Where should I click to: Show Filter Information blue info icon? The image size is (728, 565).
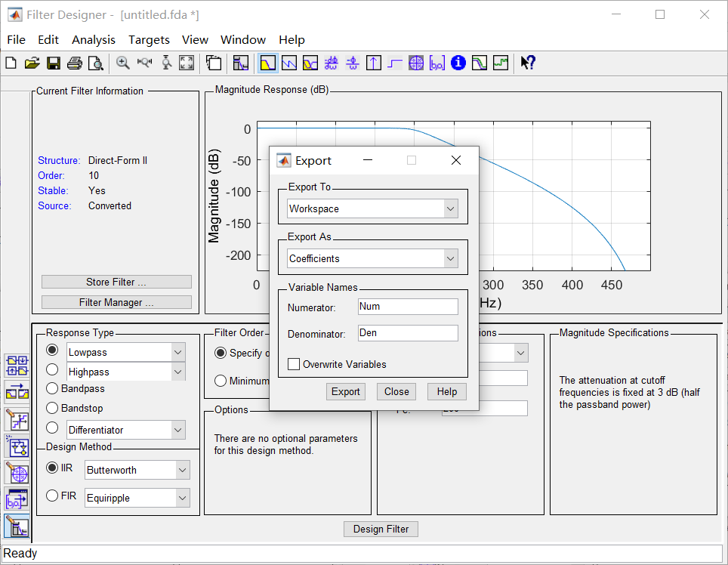coord(458,63)
